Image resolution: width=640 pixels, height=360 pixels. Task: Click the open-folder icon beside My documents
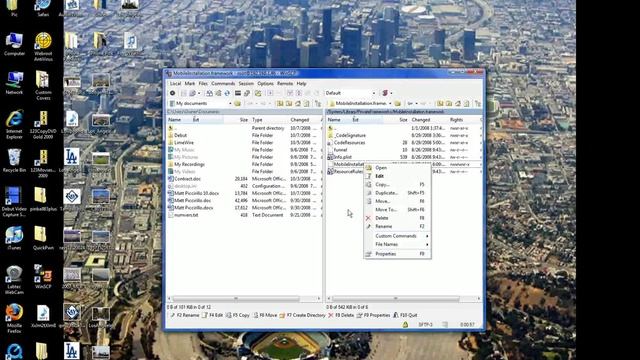237,104
